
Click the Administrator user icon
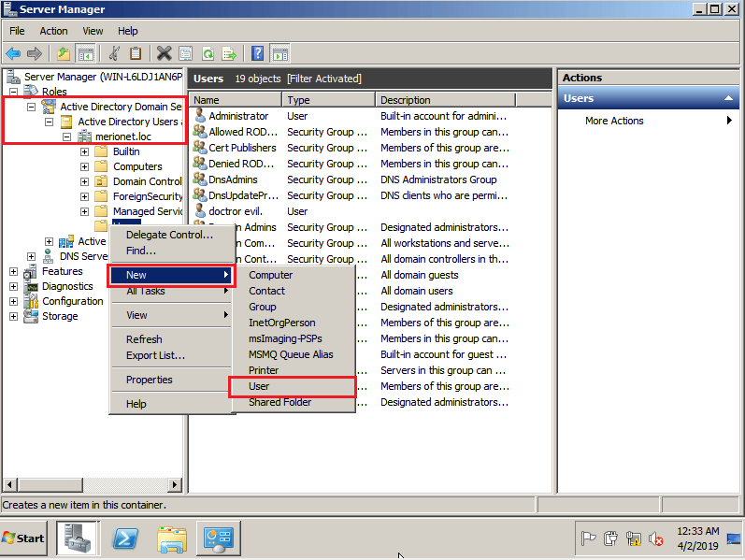pos(200,116)
